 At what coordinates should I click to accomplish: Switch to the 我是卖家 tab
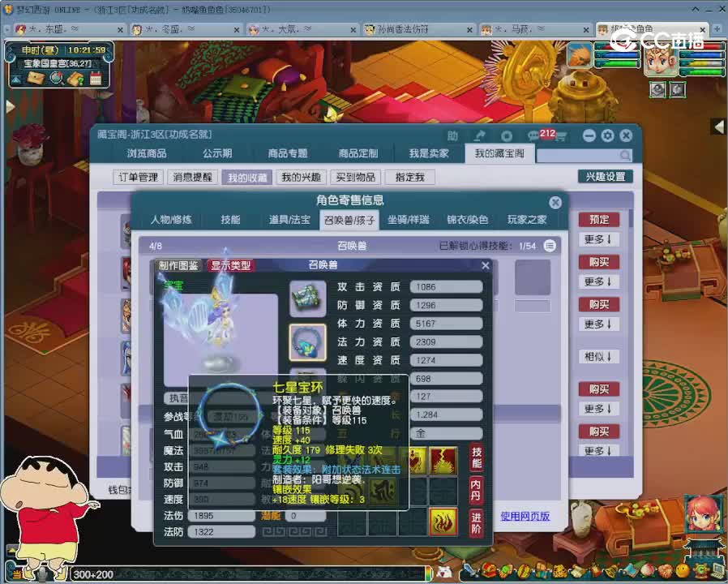(x=429, y=154)
